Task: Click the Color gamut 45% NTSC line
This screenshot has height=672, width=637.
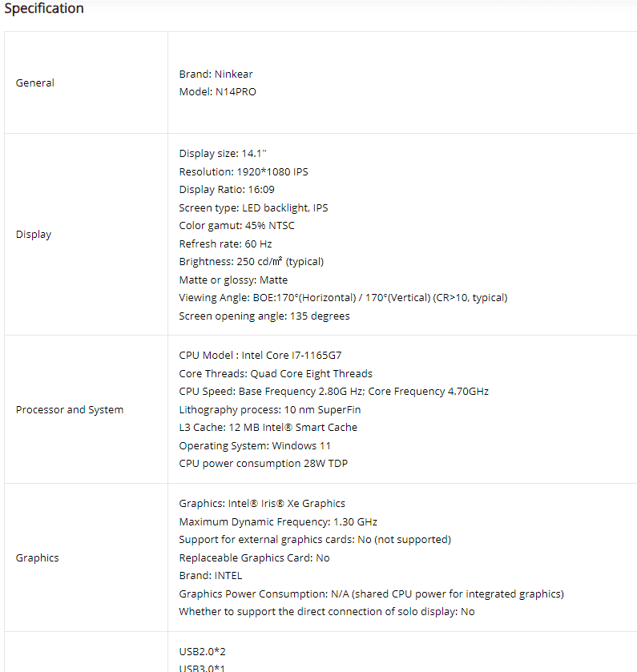Action: [236, 226]
